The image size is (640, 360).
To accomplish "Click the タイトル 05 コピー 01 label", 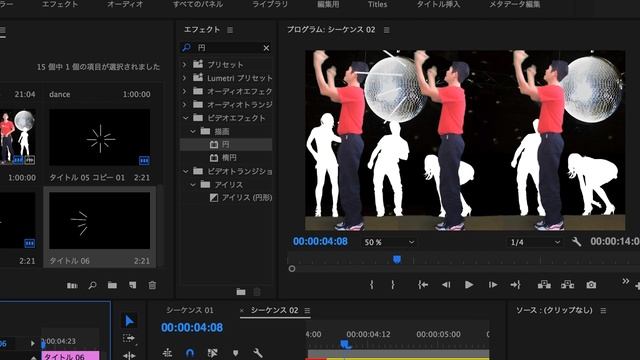I will (x=87, y=178).
